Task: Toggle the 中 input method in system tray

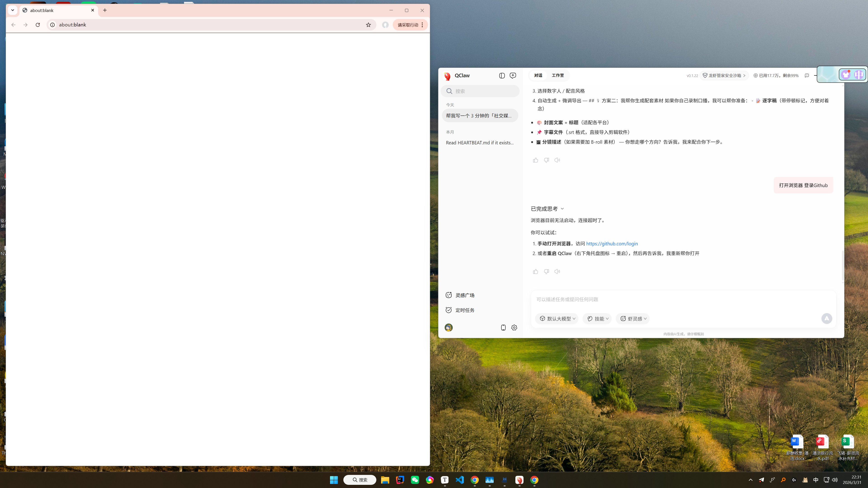Action: click(x=816, y=480)
